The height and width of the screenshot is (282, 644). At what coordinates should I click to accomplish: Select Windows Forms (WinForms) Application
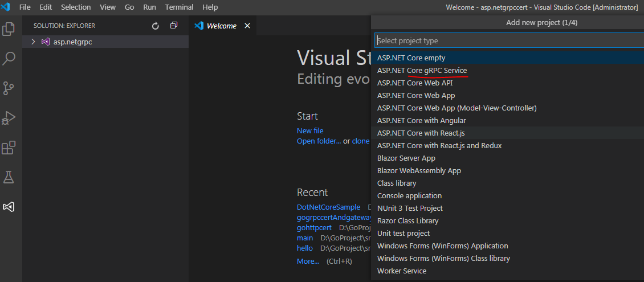507,246
